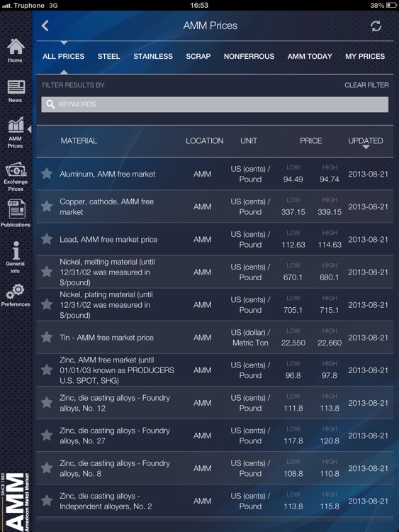The image size is (399, 532).
Task: Star the Lead, AMM free market price
Action: click(47, 239)
